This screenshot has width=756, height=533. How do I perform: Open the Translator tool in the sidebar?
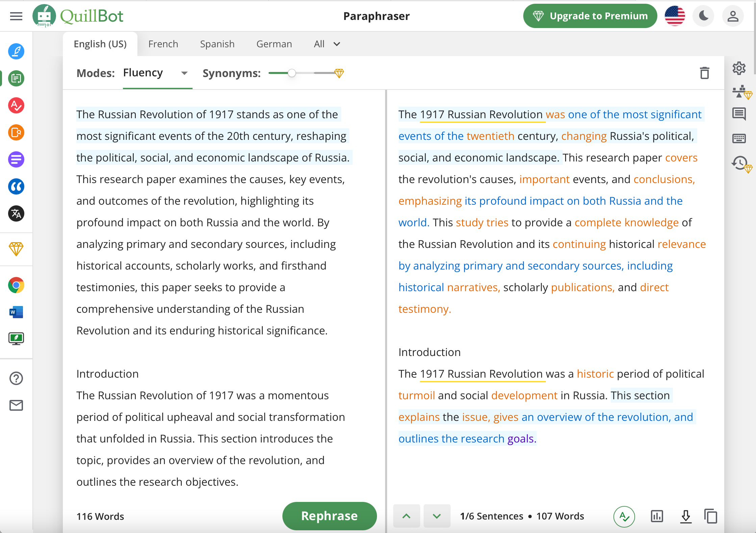(16, 213)
